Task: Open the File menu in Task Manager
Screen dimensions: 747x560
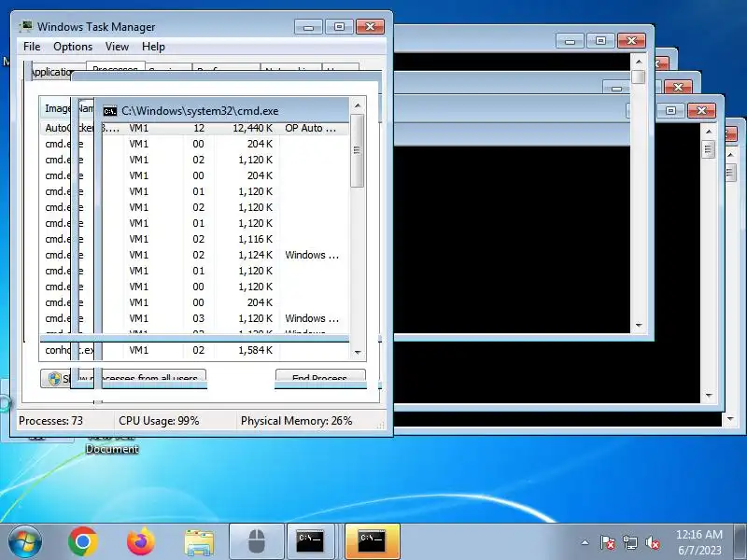Action: [32, 47]
